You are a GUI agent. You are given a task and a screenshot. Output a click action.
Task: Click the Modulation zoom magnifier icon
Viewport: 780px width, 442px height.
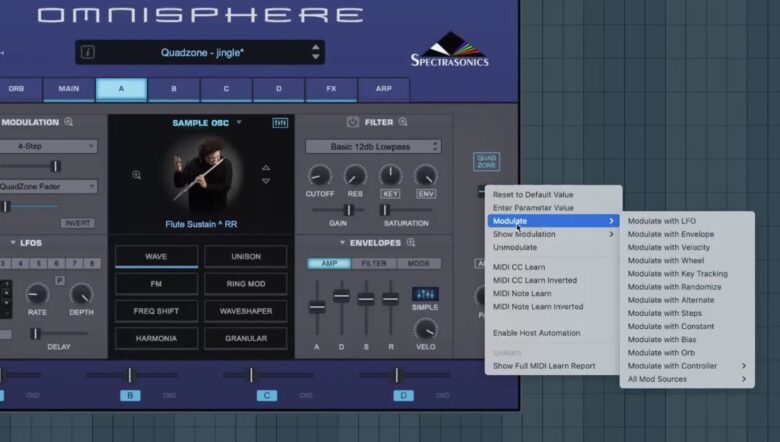point(69,122)
